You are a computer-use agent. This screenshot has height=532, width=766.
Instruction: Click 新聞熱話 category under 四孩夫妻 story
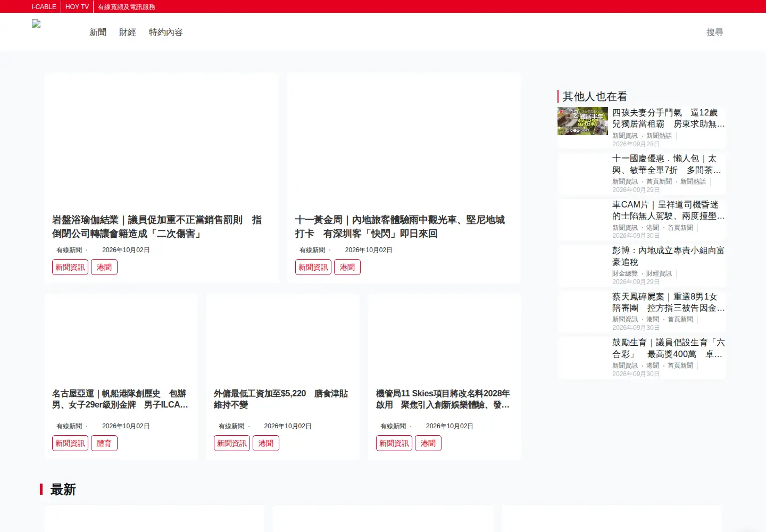point(659,136)
